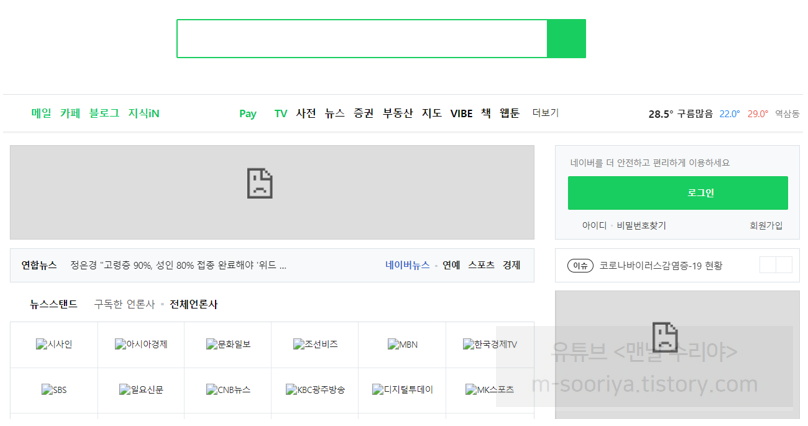Screen dimensions: 808x426
Task: Open the 연합뉴스 label link
Action: click(39, 265)
